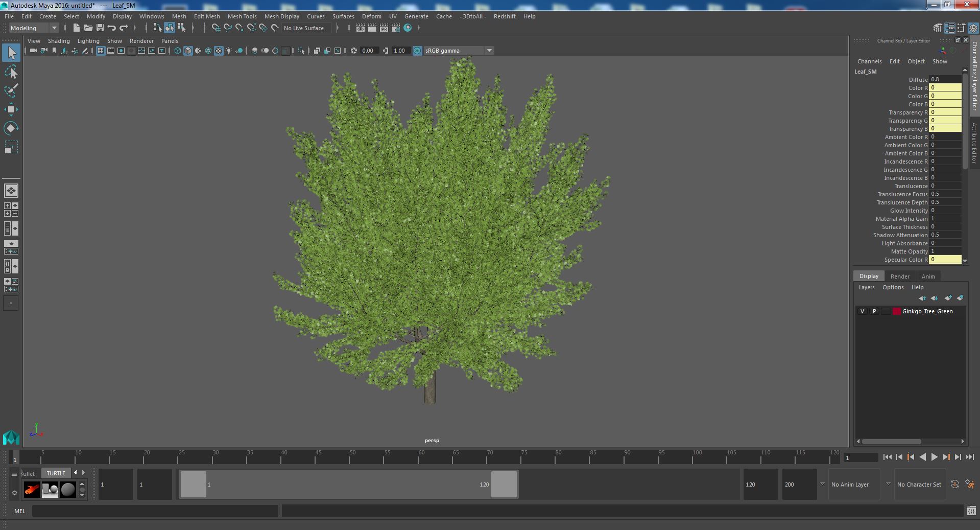Open the shelf options gear menu
The height and width of the screenshot is (530, 980).
[14, 493]
